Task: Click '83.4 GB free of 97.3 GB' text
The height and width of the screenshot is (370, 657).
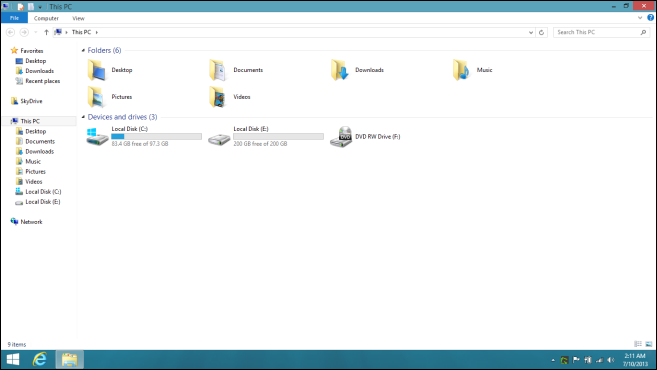Action: (140, 144)
